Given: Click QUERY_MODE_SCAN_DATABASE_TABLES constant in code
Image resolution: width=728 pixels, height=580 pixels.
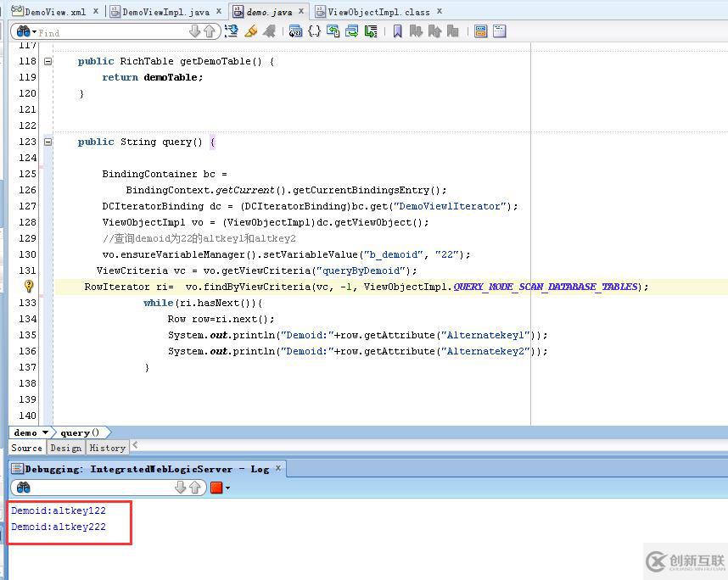Looking at the screenshot, I should click(546, 287).
